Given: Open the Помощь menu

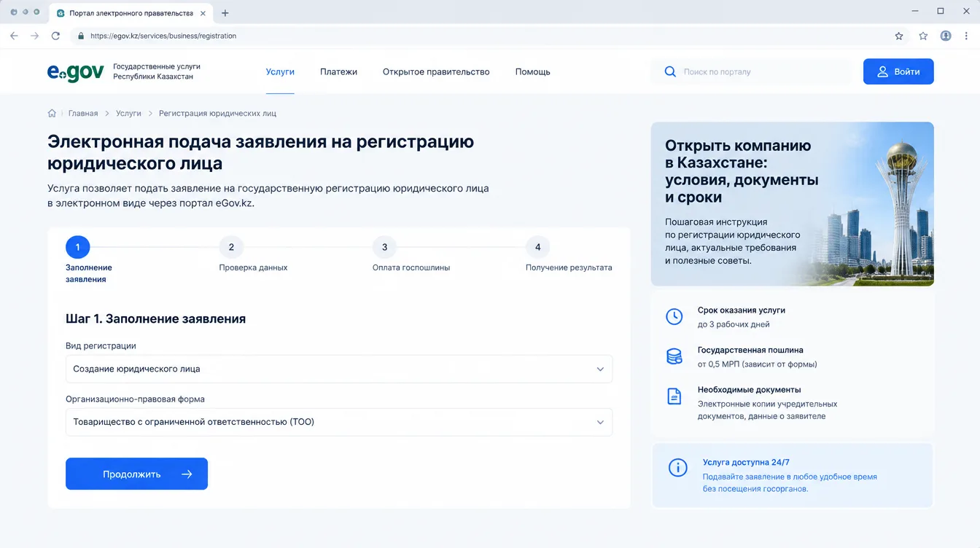Looking at the screenshot, I should [533, 71].
